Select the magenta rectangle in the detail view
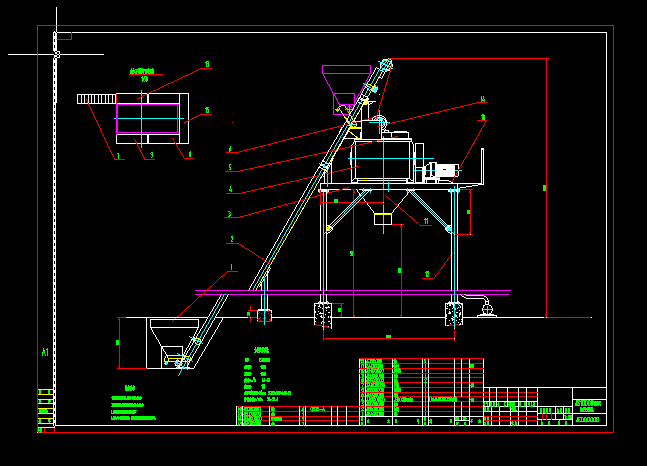Viewport: 647px width, 466px height. [x=148, y=118]
